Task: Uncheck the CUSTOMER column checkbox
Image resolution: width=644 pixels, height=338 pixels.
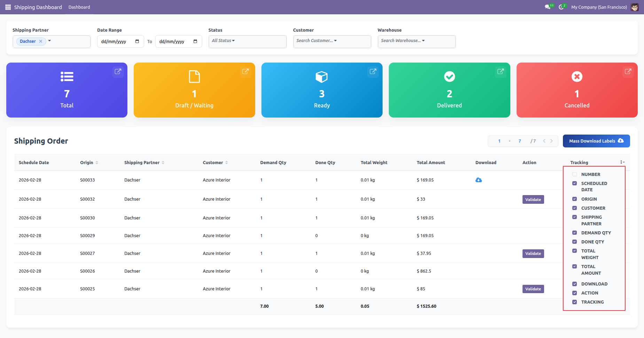Action: [x=574, y=208]
